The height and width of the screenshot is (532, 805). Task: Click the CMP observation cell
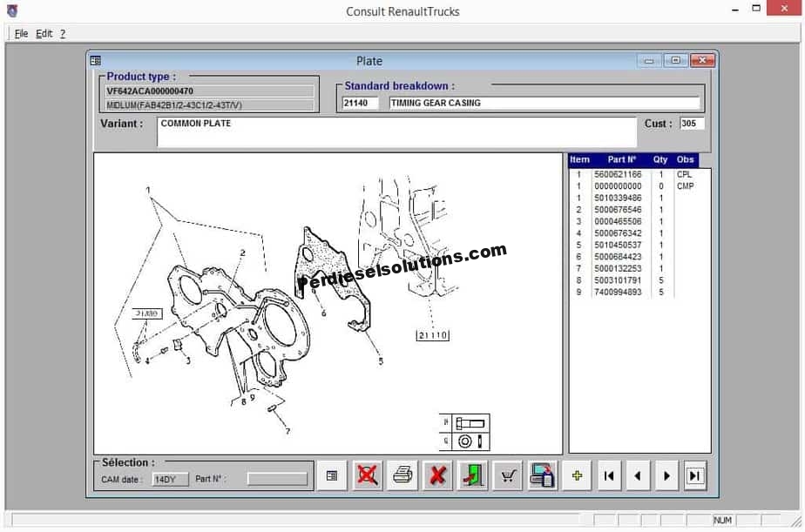[x=685, y=186]
